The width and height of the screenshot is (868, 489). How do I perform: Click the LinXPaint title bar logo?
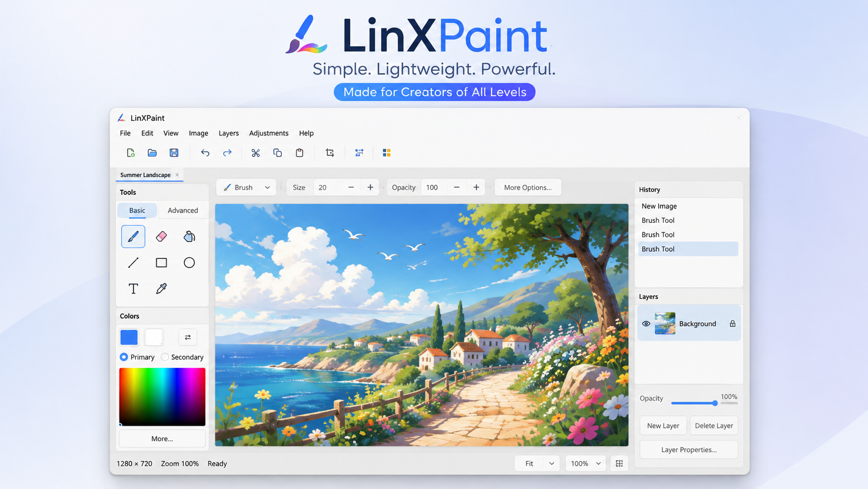click(121, 118)
